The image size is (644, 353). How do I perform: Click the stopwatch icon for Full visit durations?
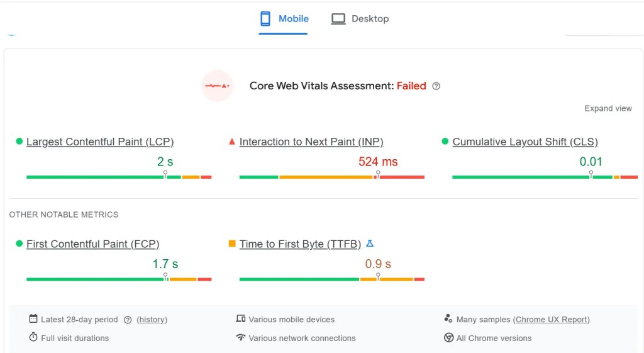[33, 338]
